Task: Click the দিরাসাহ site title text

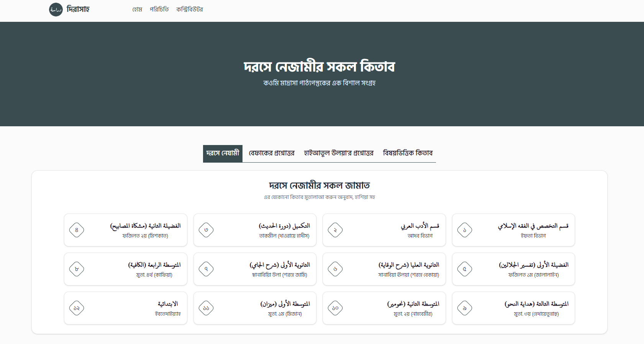Action: pyautogui.click(x=78, y=9)
